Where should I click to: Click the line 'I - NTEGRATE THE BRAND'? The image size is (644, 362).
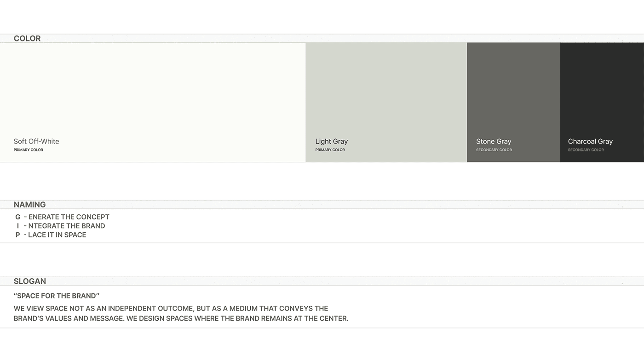tap(61, 226)
